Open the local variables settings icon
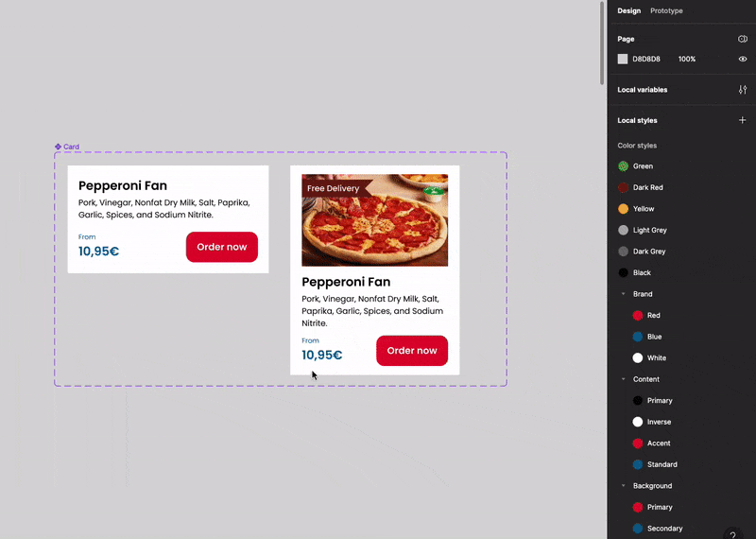This screenshot has height=539, width=756. coord(743,90)
